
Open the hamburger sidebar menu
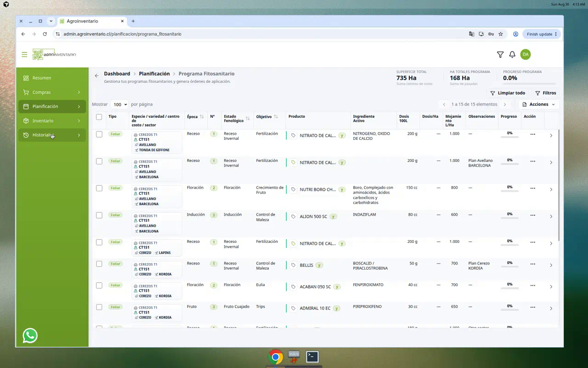(x=24, y=54)
